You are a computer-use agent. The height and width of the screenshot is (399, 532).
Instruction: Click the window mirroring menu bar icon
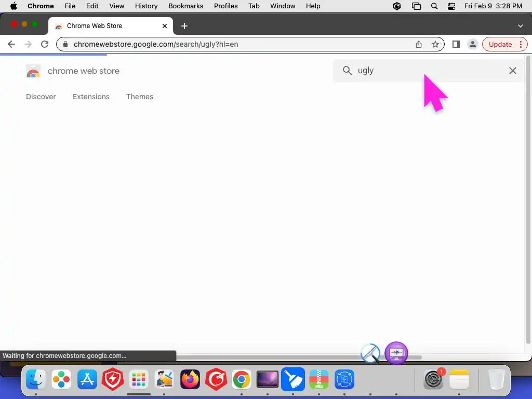[416, 6]
